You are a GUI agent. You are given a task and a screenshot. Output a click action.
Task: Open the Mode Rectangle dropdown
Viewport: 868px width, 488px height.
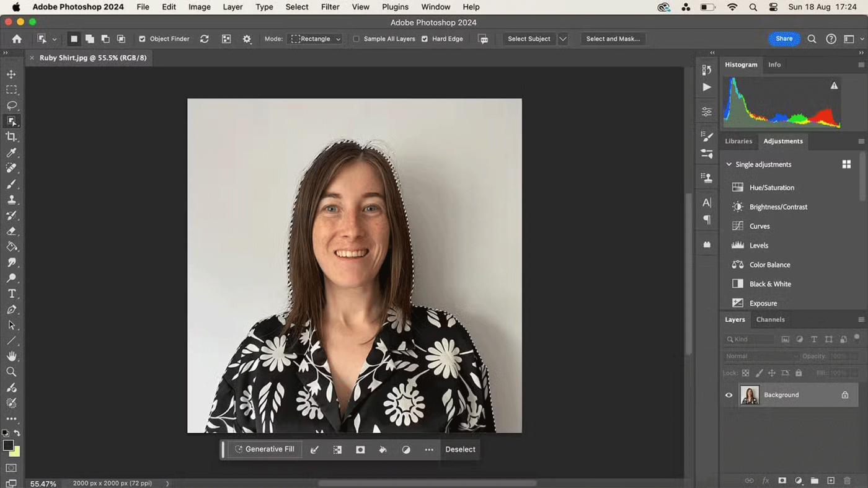click(316, 39)
